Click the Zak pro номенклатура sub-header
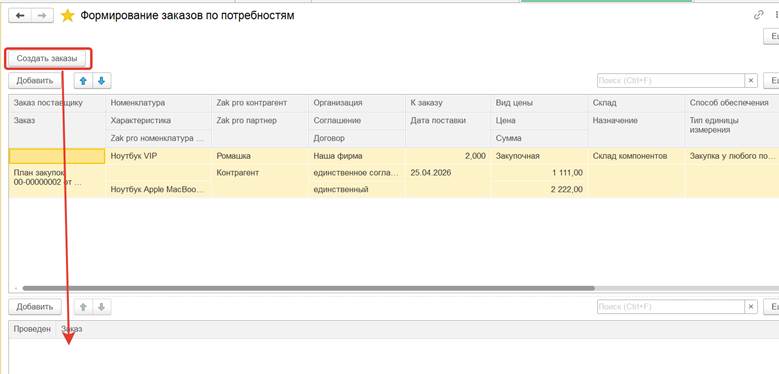 click(x=157, y=139)
